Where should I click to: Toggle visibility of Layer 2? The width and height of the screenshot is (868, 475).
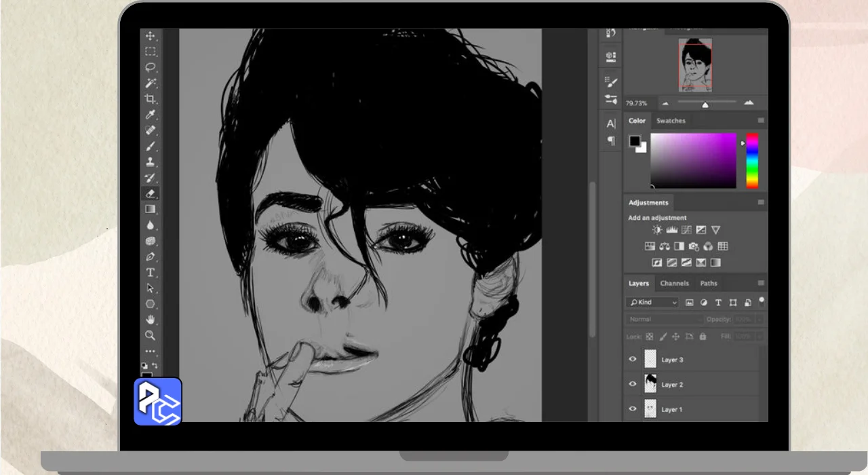click(x=633, y=384)
